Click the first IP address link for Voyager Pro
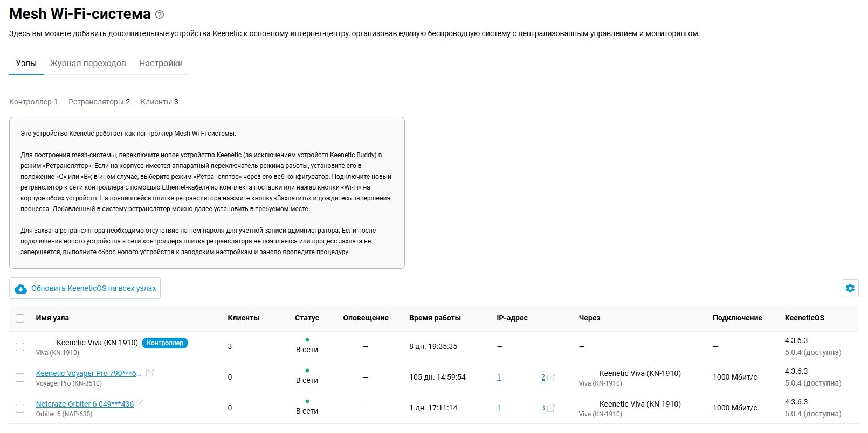The height and width of the screenshot is (433, 868). (x=499, y=377)
